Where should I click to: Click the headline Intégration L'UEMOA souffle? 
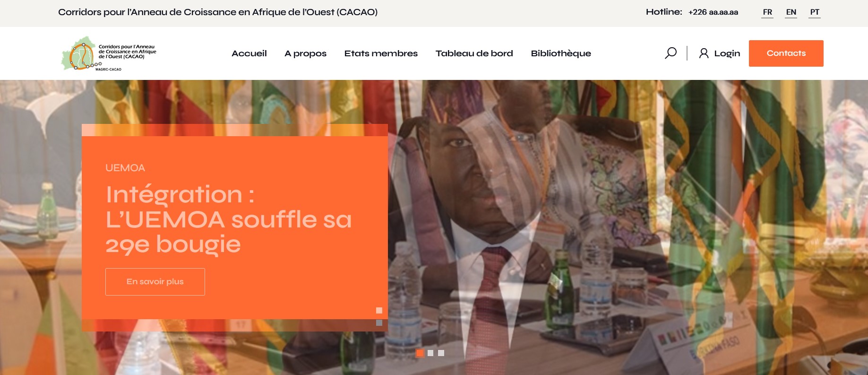pyautogui.click(x=229, y=219)
